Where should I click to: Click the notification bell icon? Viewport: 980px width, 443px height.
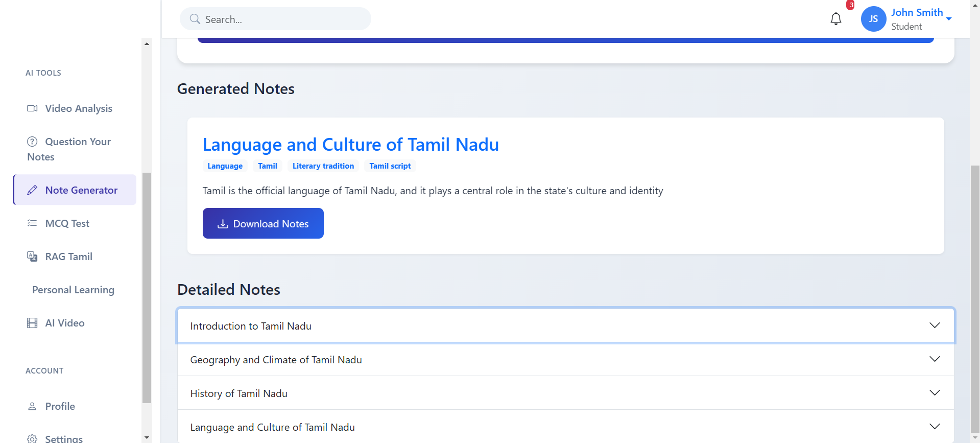coord(835,19)
